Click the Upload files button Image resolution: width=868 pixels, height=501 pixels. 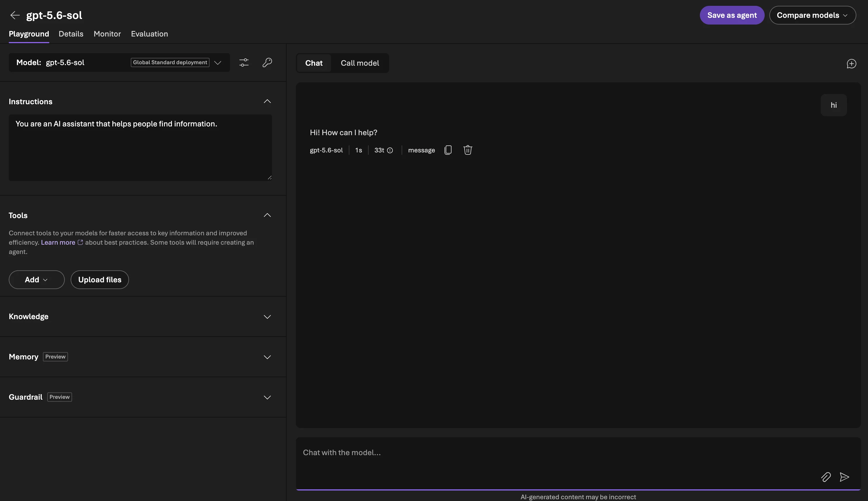(x=100, y=280)
